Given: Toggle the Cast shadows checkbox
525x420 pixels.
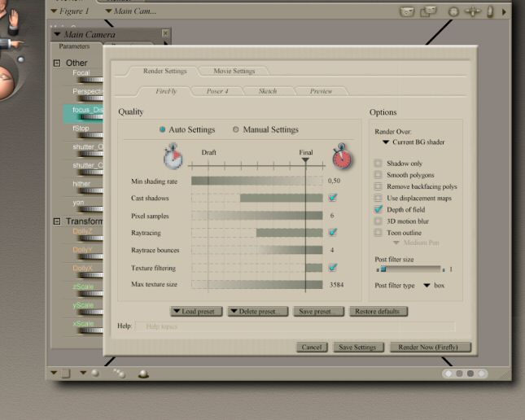Looking at the screenshot, I should [x=333, y=198].
